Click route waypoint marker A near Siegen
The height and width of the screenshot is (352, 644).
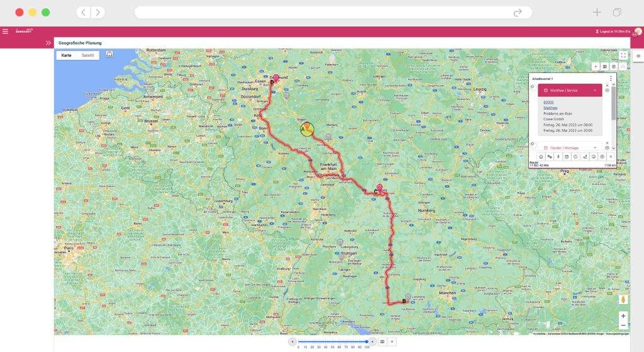point(307,129)
